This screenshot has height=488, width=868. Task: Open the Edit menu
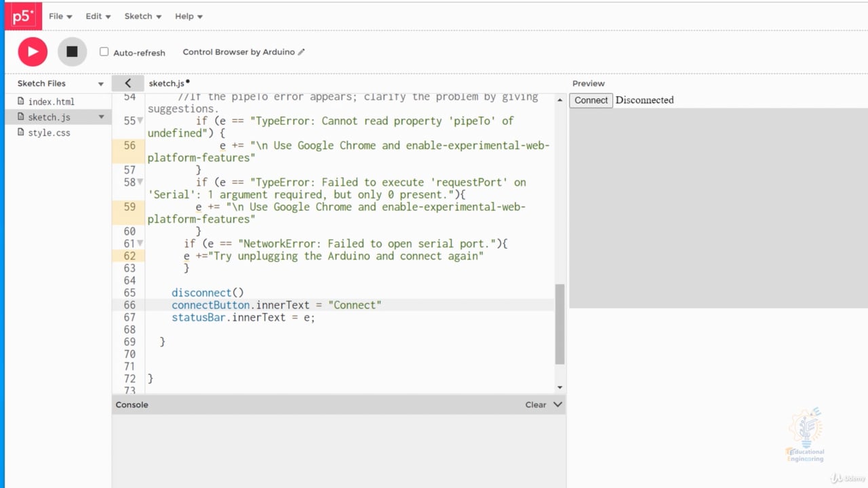[98, 16]
